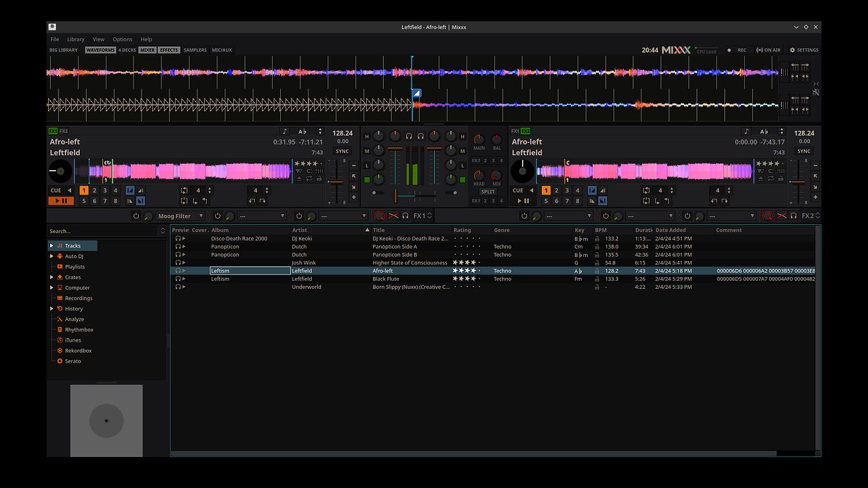This screenshot has width=868, height=488.
Task: Open the File menu
Action: (x=55, y=39)
